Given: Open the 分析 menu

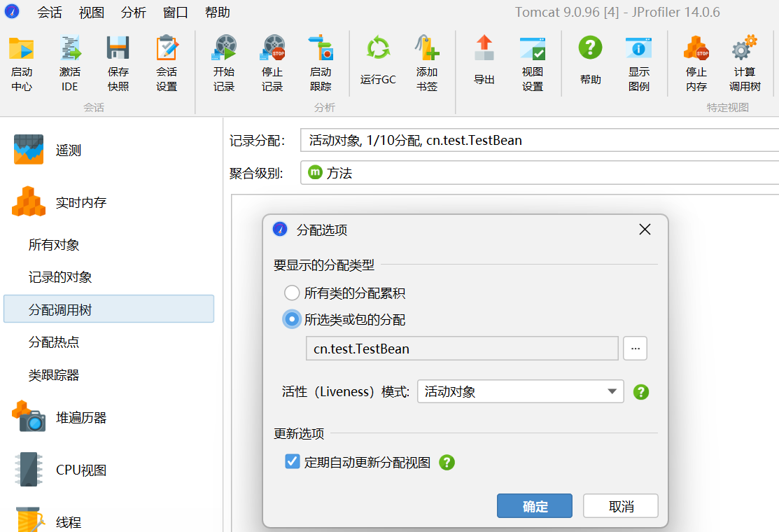Looking at the screenshot, I should (134, 12).
